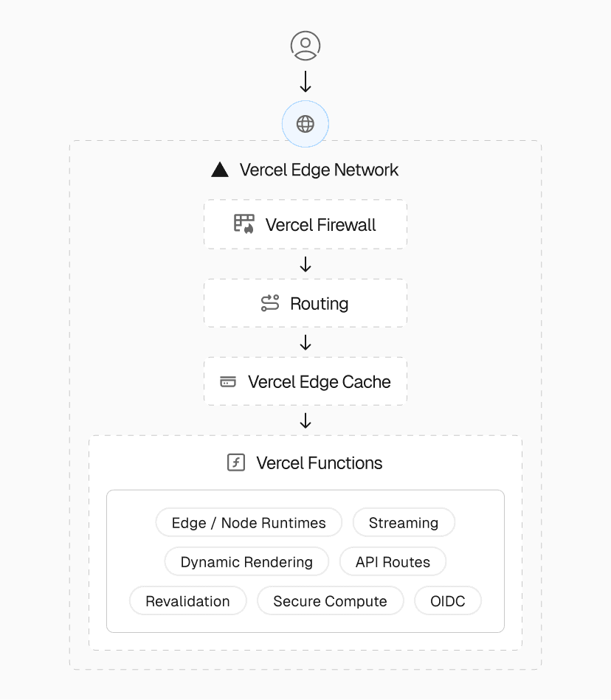Click arrow below Vercel Edge Cache

[305, 421]
